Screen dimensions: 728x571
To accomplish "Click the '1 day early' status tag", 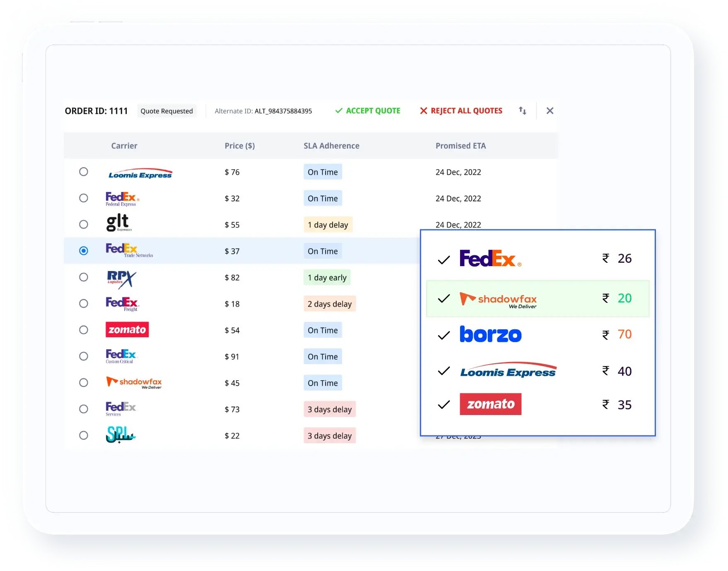I will [327, 278].
